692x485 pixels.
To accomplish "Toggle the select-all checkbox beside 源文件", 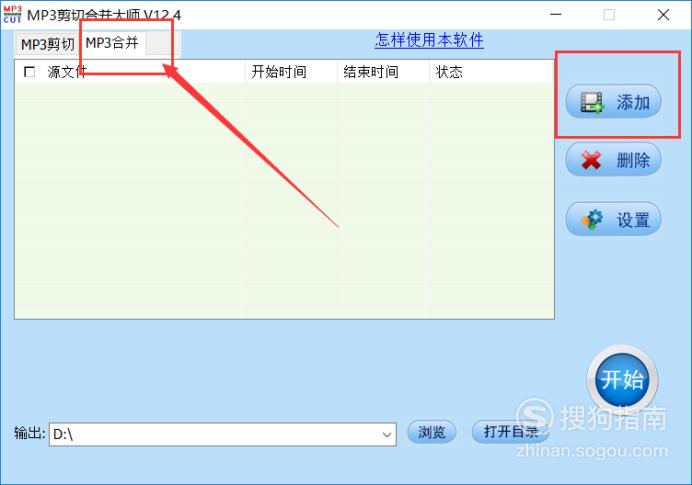I will click(x=30, y=71).
